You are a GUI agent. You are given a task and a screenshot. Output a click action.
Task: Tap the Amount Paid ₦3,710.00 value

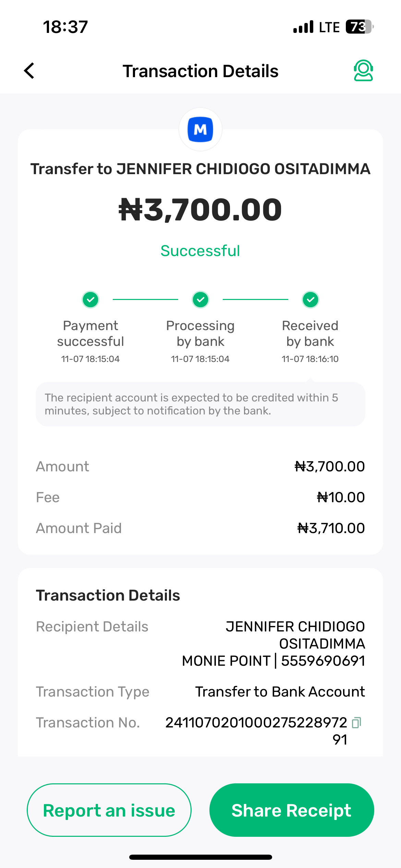tap(331, 528)
